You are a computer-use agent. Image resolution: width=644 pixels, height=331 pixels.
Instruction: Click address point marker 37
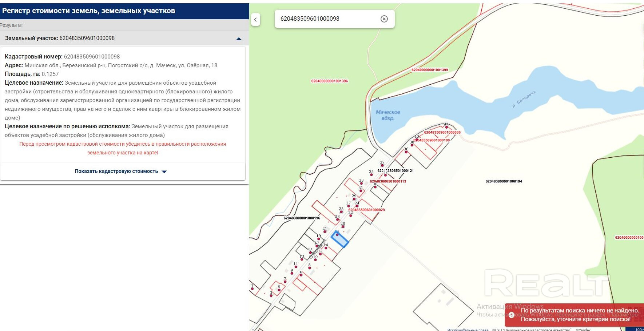point(382,165)
